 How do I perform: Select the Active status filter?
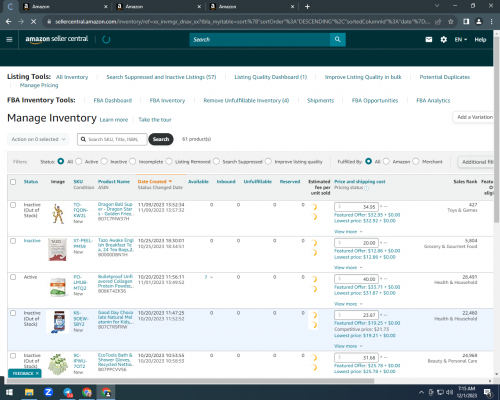tap(79, 161)
